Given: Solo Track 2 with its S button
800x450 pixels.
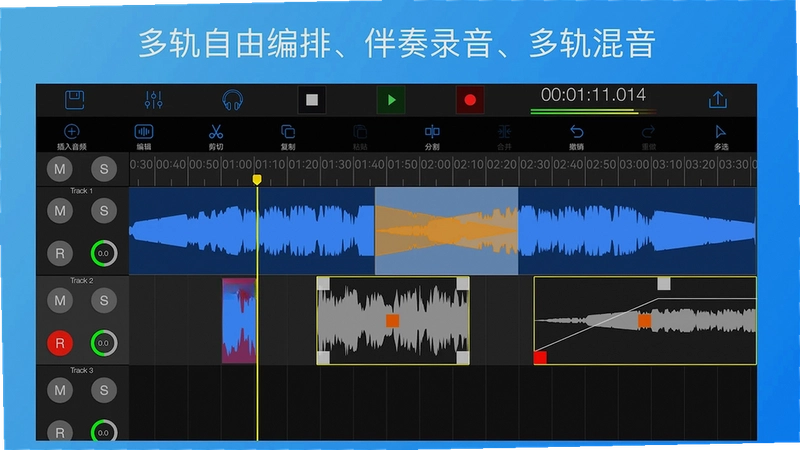Looking at the screenshot, I should tap(104, 301).
